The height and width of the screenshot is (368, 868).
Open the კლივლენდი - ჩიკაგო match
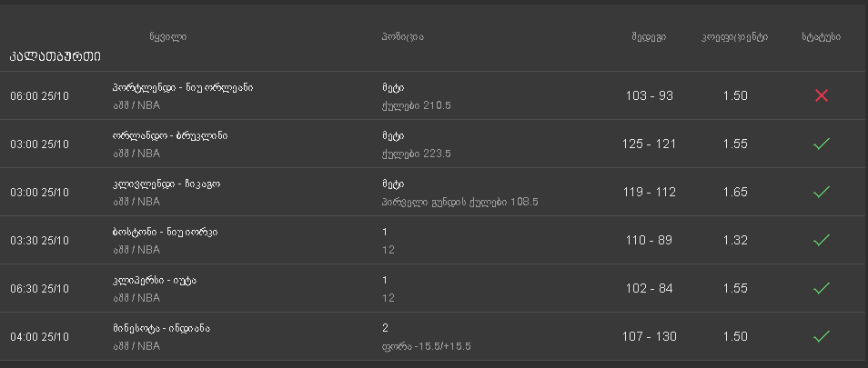pos(166,184)
